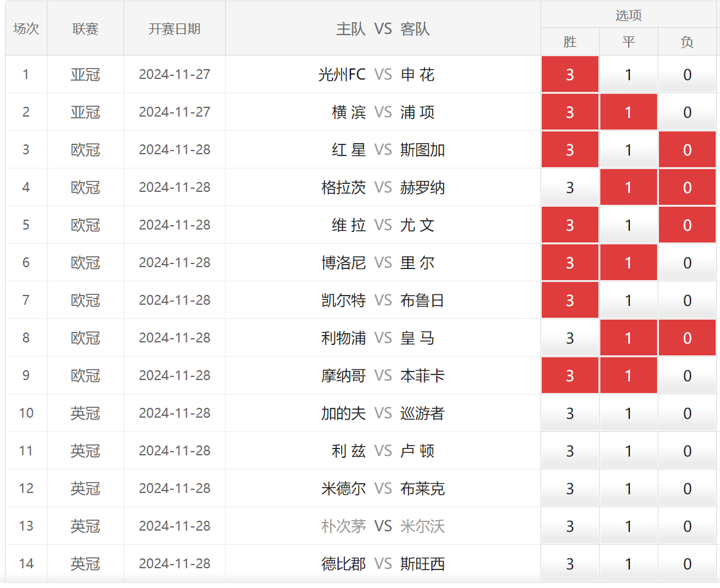
Task: Select win option 3 for 加的夫 vs 巡游者
Action: point(570,413)
